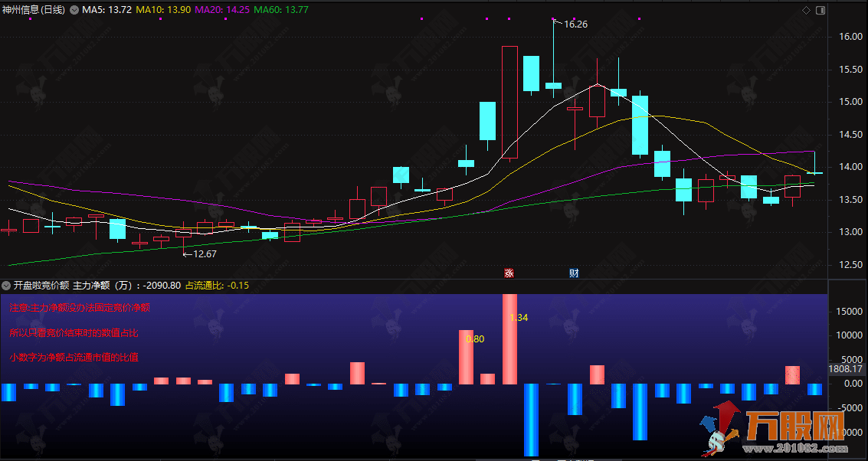The width and height of the screenshot is (868, 461).
Task: Click the blue 财 event marker icon
Action: click(574, 273)
